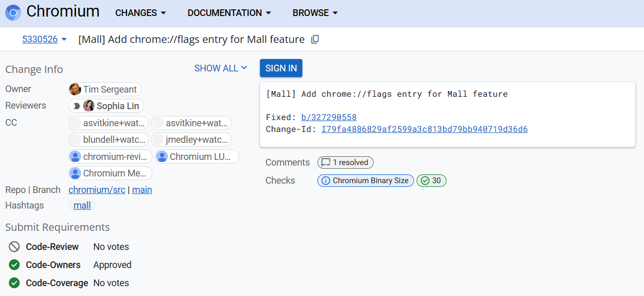Click the Chromium logo icon
The width and height of the screenshot is (644, 296).
click(13, 13)
